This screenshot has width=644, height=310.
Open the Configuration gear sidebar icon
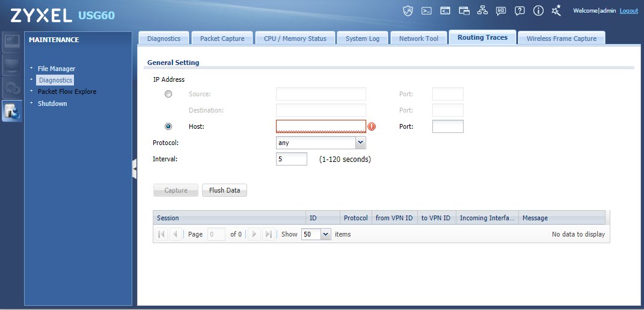tap(11, 88)
